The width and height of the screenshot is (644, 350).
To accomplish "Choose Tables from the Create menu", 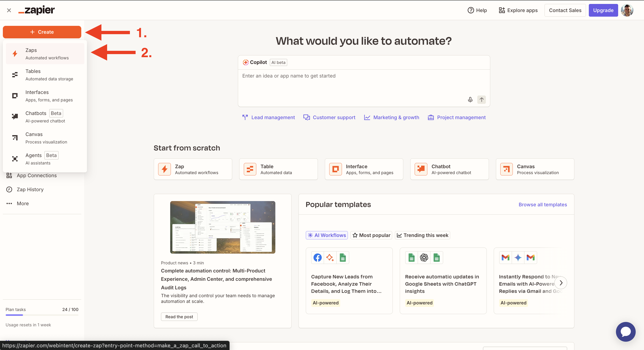I will tap(45, 75).
